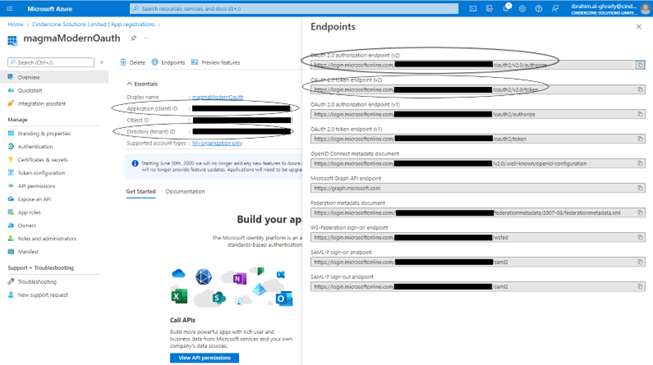
Task: Copy the OAuth 2.0 token endpoint (v1)
Action: coord(640,138)
